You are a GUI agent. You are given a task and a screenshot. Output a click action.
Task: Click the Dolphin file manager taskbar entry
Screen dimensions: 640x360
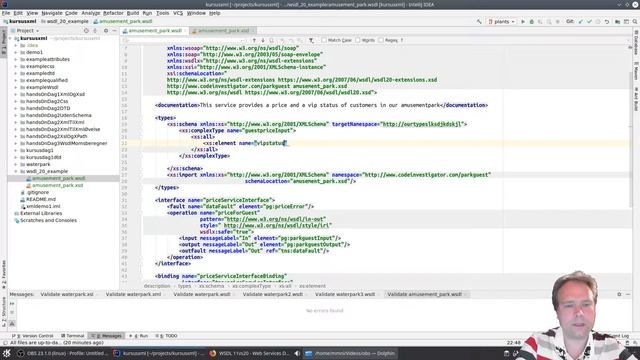(x=351, y=353)
